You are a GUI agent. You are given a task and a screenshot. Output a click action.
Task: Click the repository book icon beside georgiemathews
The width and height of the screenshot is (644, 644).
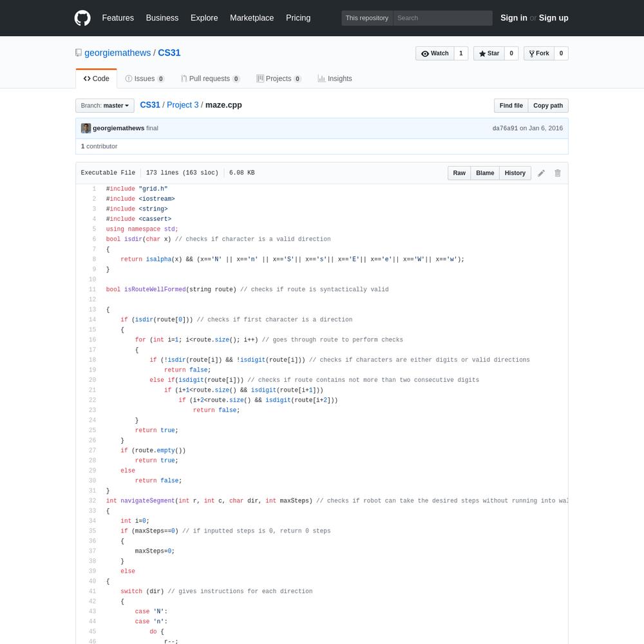(x=79, y=53)
